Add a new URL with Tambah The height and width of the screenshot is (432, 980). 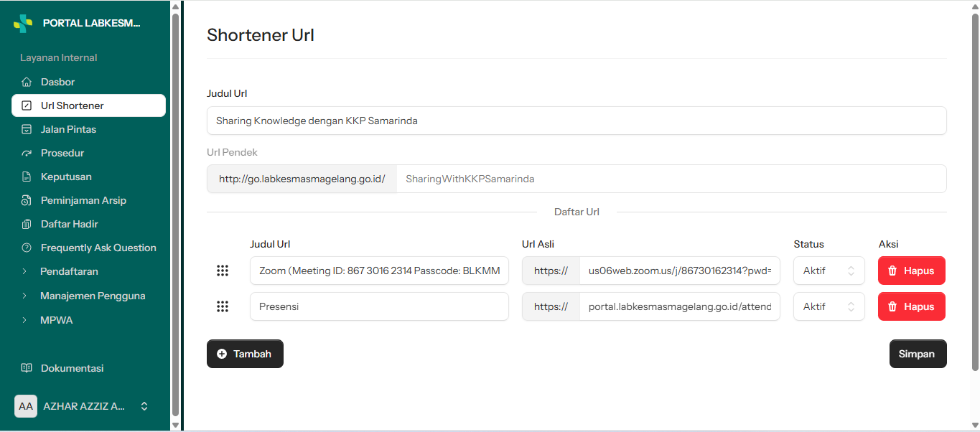click(x=245, y=354)
